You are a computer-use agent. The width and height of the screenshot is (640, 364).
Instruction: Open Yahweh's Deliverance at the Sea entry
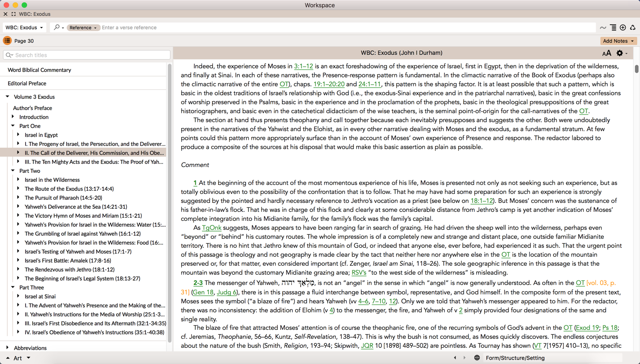(76, 207)
